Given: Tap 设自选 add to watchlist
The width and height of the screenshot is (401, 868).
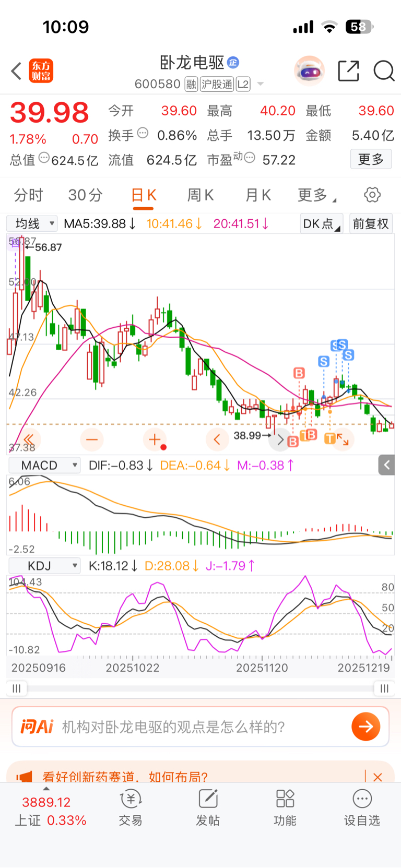Looking at the screenshot, I should (362, 808).
